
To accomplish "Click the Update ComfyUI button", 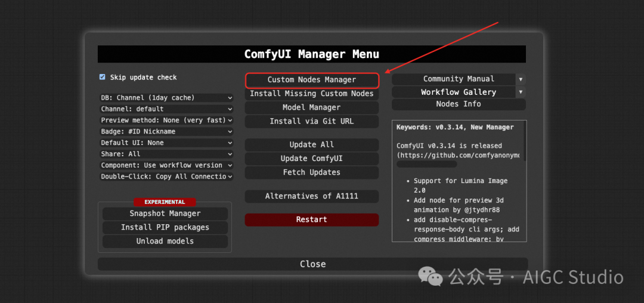I will 312,159.
